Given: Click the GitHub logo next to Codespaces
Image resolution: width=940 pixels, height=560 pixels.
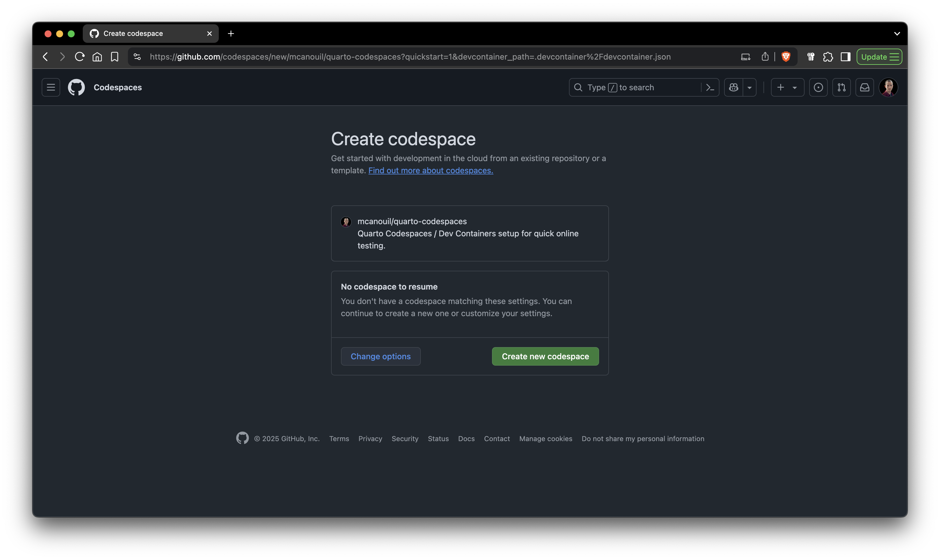Looking at the screenshot, I should [x=76, y=87].
